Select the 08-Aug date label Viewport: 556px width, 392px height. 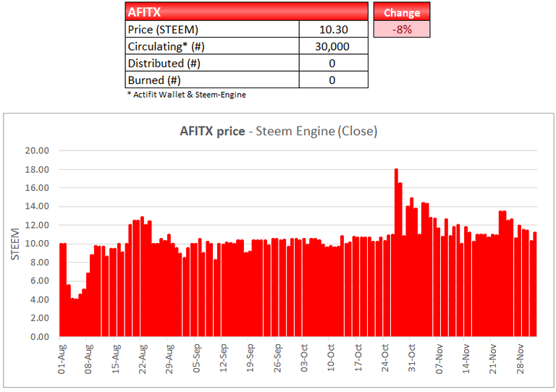pyautogui.click(x=88, y=359)
